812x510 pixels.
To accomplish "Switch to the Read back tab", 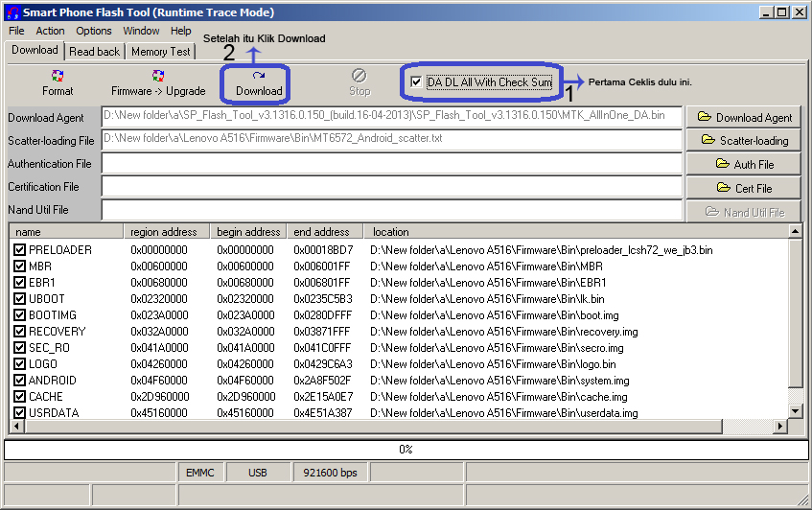I will [x=94, y=51].
